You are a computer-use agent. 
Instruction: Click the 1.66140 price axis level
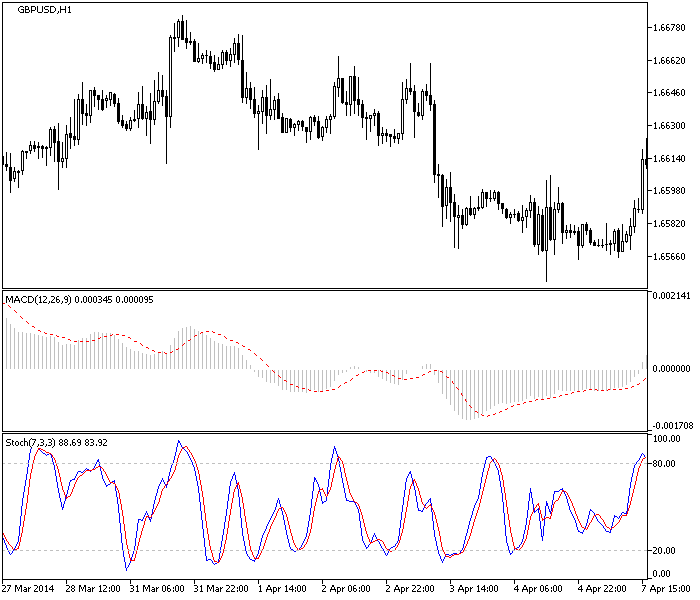(669, 159)
